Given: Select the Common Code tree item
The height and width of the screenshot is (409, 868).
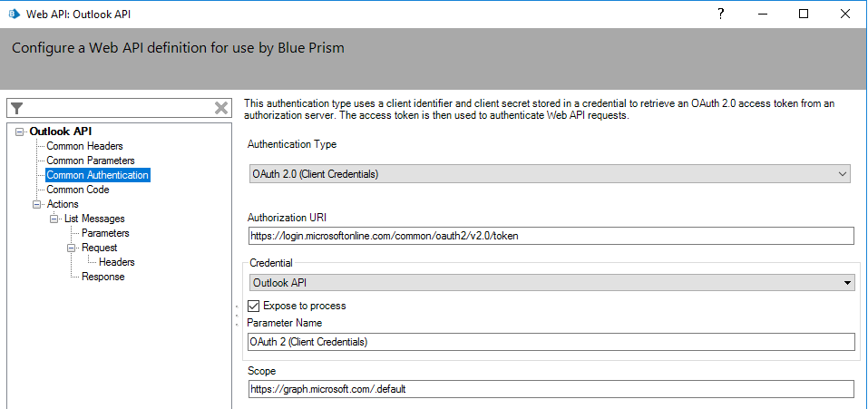Looking at the screenshot, I should (x=78, y=190).
